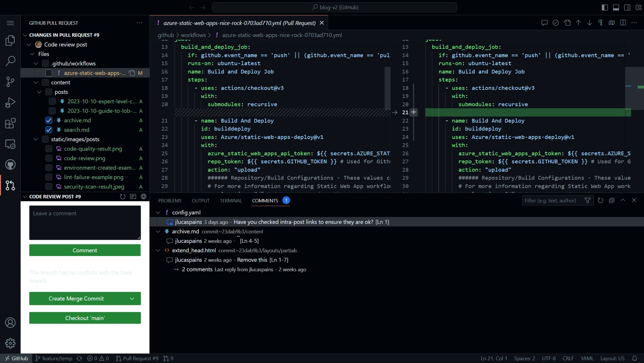This screenshot has width=644, height=363.
Task: Click the Open File icon in editor toolbar
Action: pyautogui.click(x=567, y=23)
